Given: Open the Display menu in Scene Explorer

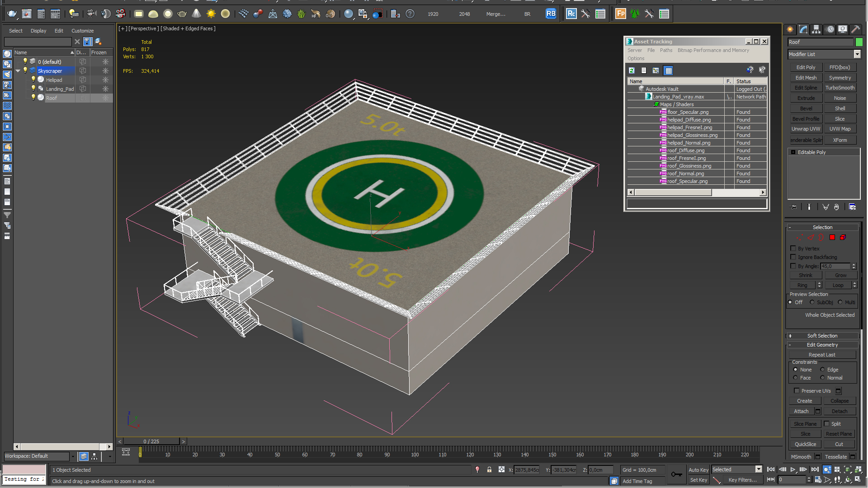Looking at the screenshot, I should coord(38,31).
